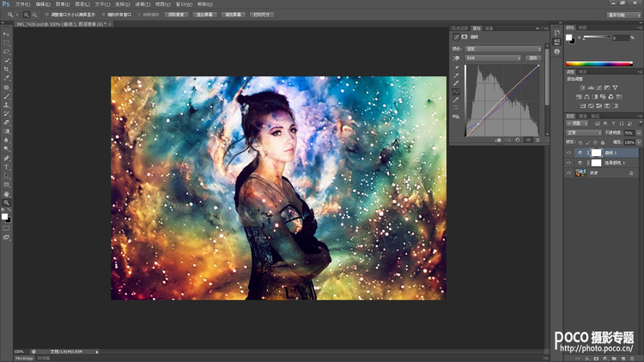Viewport: 644px width, 362px height.
Task: Open the Edit menu
Action: pos(43,4)
